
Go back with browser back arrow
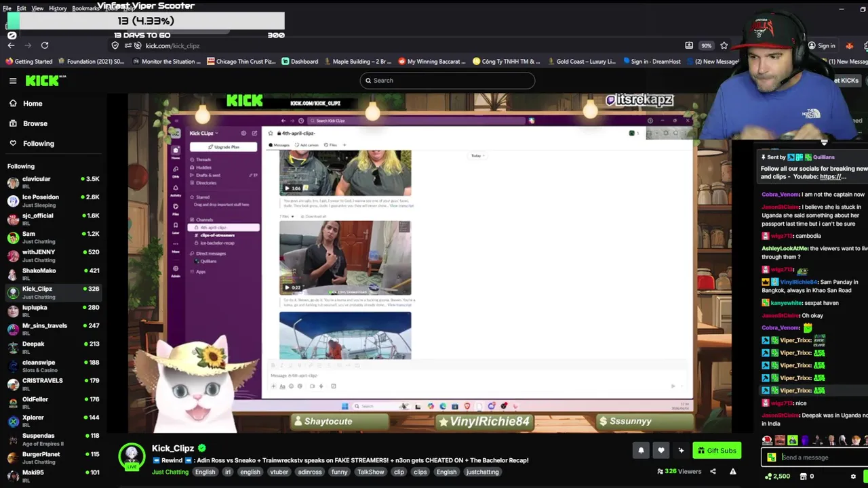[x=11, y=45]
